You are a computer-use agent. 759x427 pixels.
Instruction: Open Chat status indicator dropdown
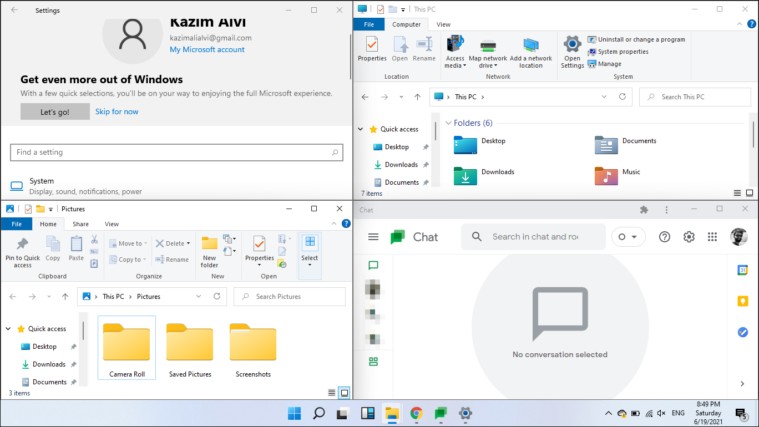coord(628,237)
